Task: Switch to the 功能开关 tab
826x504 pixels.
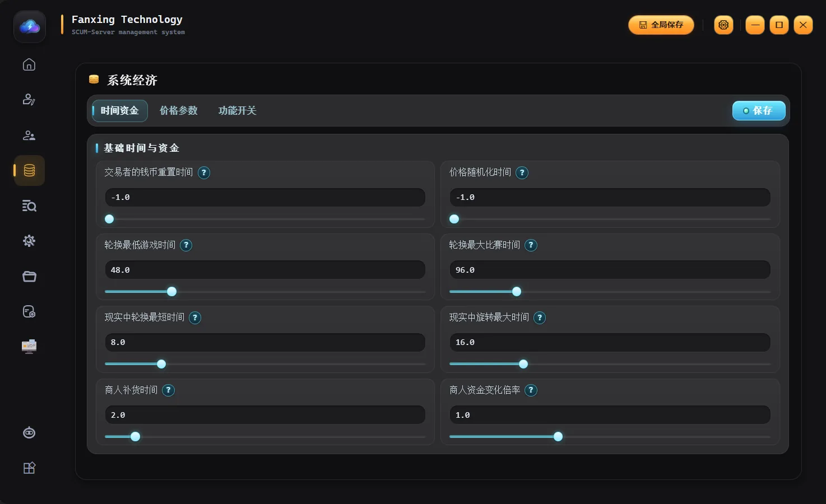Action: coord(238,111)
